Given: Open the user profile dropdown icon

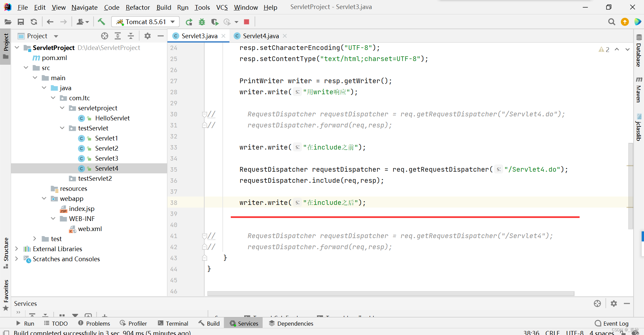Looking at the screenshot, I should (83, 22).
